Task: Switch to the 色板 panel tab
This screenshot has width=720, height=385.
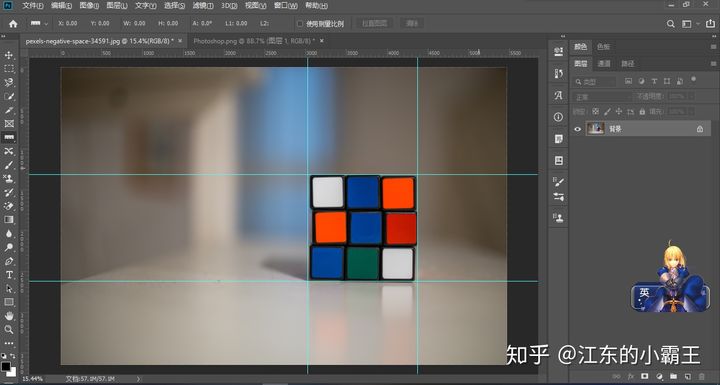Action: point(603,47)
